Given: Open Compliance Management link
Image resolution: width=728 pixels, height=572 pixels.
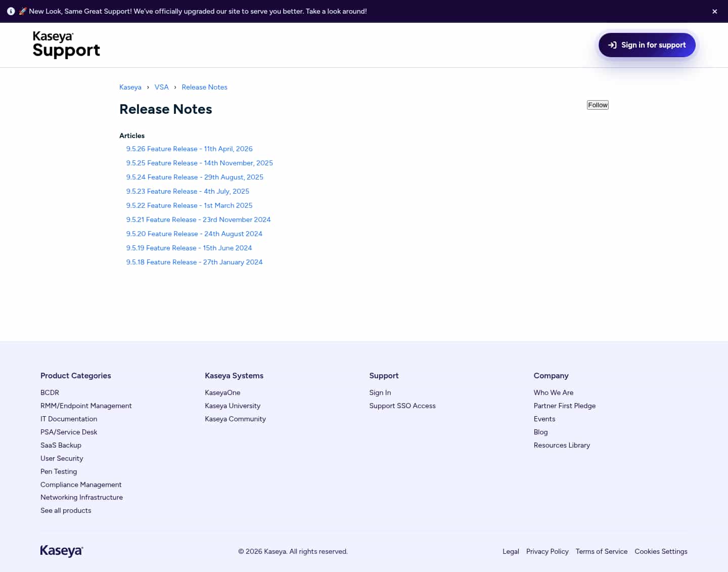Looking at the screenshot, I should 81,485.
